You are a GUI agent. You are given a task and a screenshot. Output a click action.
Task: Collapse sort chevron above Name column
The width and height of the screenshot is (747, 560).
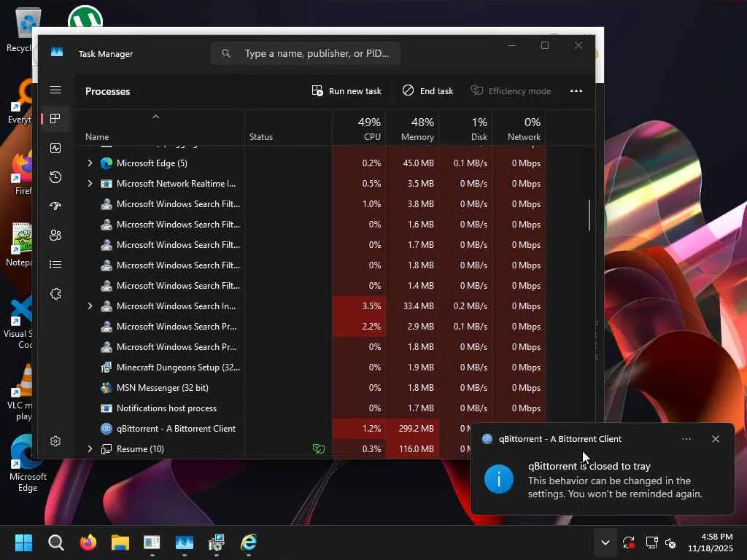click(156, 117)
